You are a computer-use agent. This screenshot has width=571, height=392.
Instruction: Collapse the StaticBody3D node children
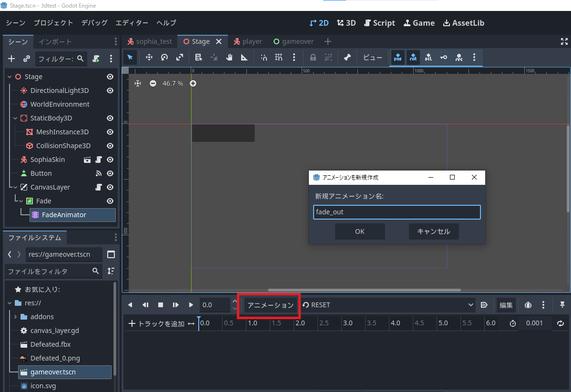pyautogui.click(x=15, y=118)
